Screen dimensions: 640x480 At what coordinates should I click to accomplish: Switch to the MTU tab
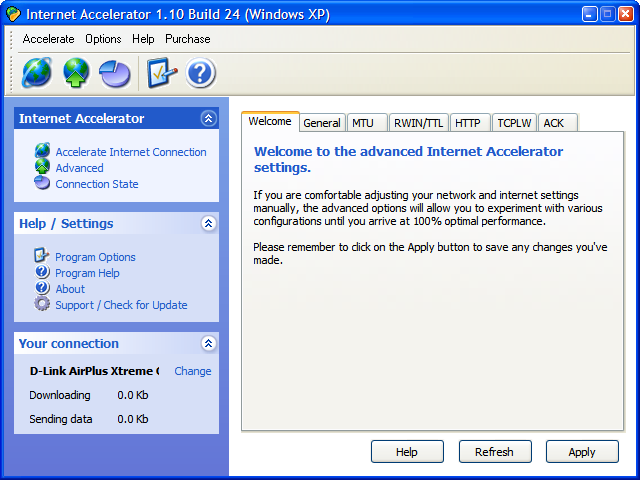tap(367, 123)
